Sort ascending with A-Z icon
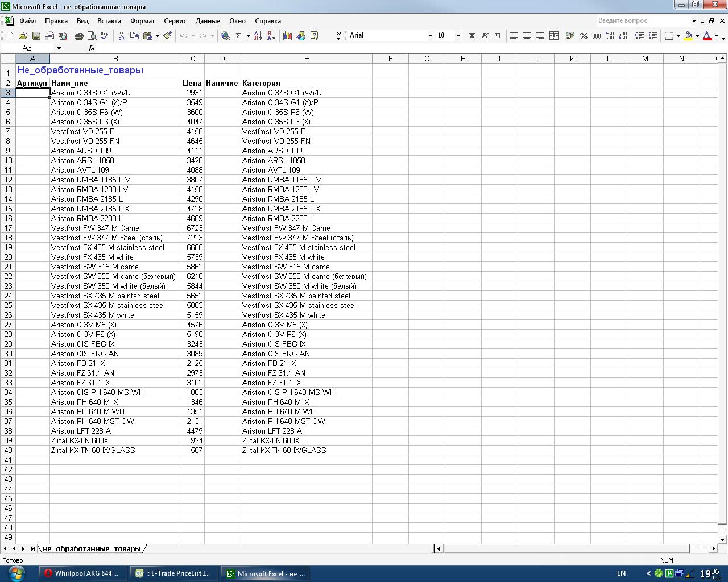Image resolution: width=728 pixels, height=582 pixels. click(x=258, y=36)
